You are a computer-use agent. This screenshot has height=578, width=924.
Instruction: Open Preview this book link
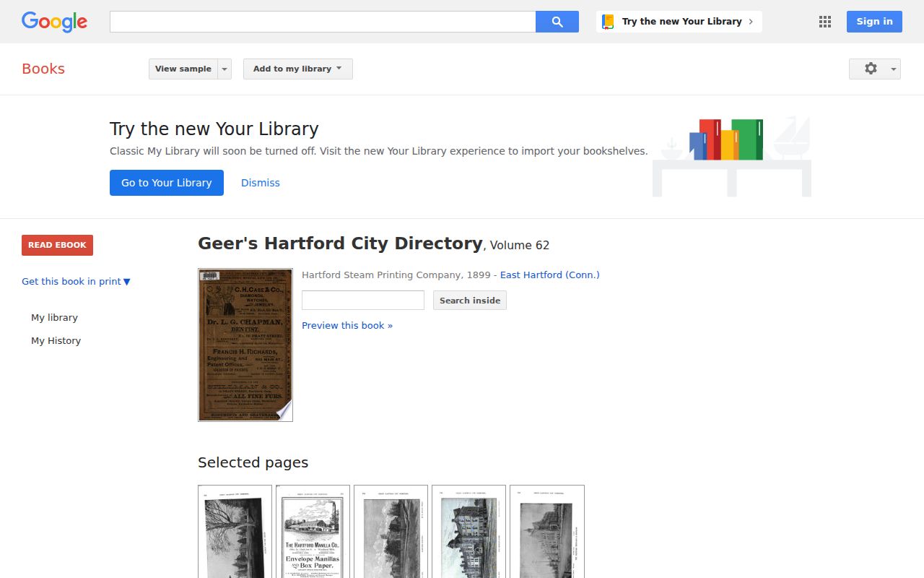pyautogui.click(x=347, y=326)
